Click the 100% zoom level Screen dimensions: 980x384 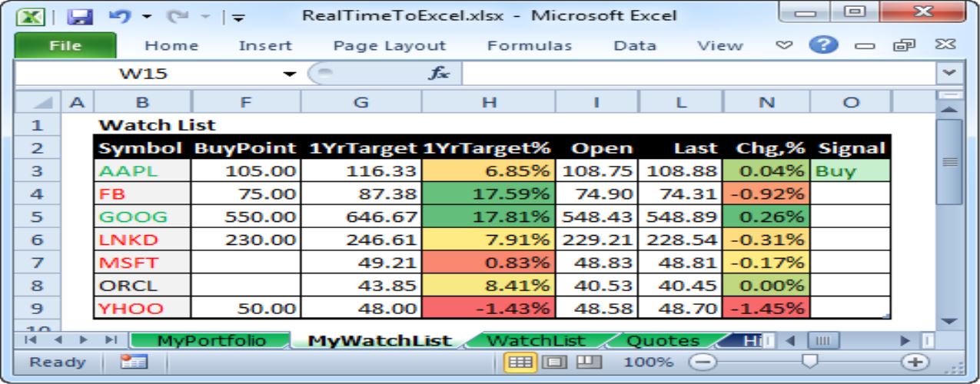coord(649,362)
